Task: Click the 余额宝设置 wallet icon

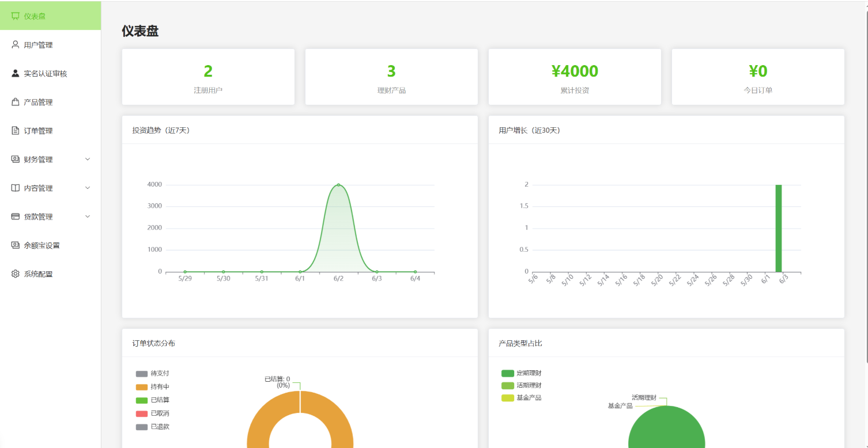Action: (x=16, y=245)
